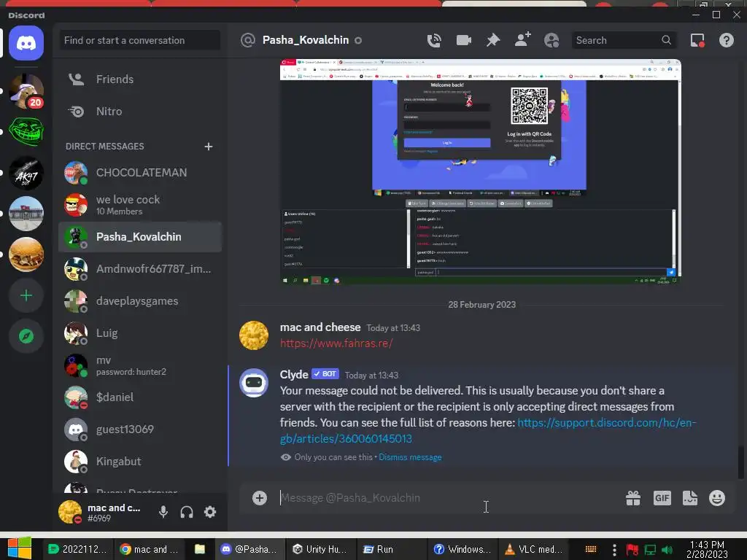Start a video call
This screenshot has height=560, width=747.
[x=463, y=41]
